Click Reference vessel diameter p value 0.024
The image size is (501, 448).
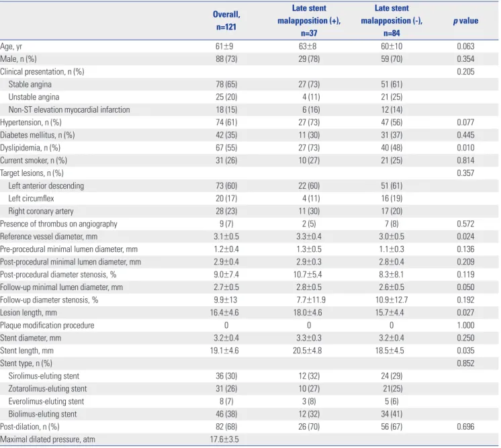tap(465, 236)
